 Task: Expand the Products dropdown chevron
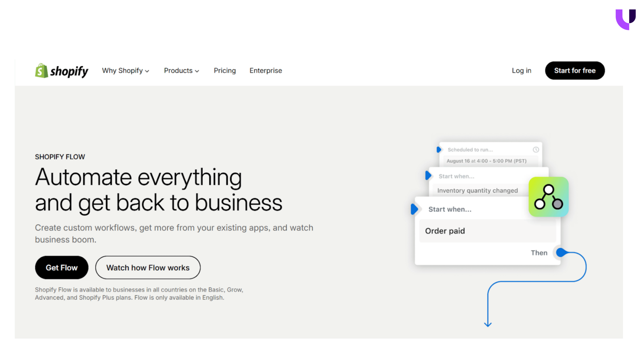[197, 71]
